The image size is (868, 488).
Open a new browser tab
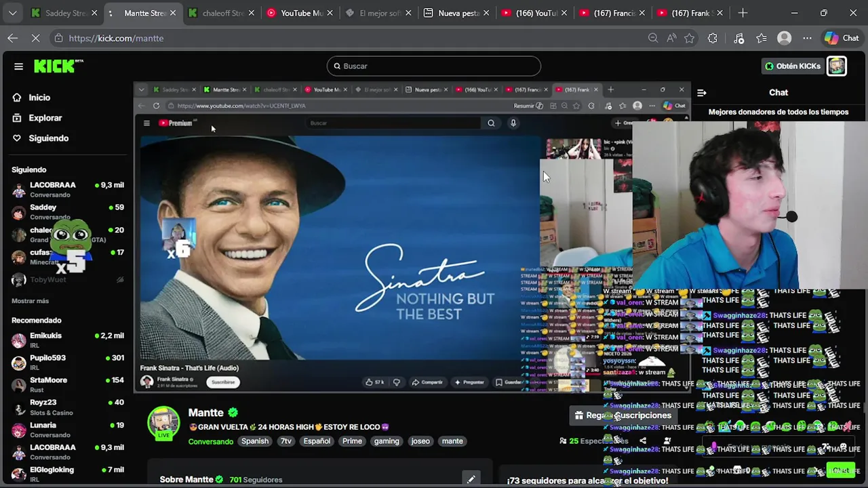coord(743,13)
